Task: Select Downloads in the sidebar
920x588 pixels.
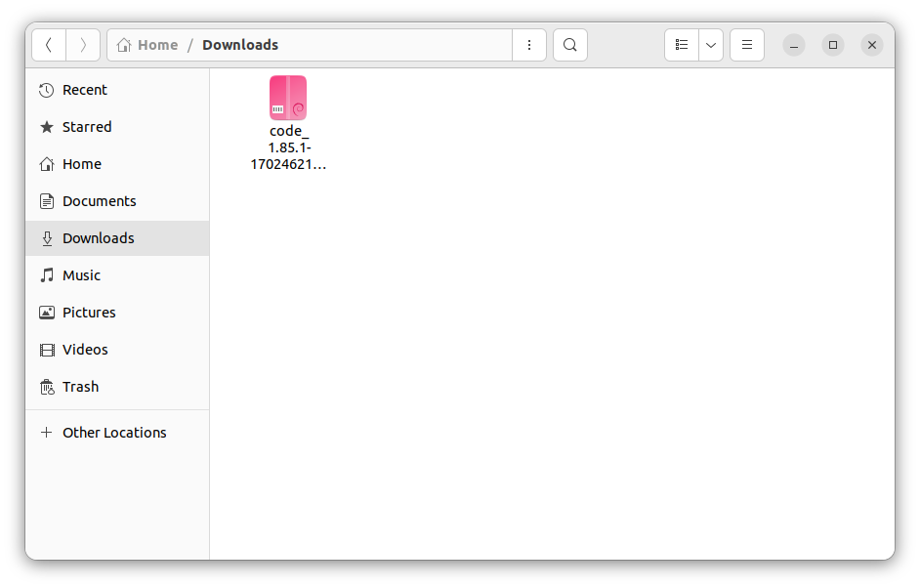Action: point(117,238)
